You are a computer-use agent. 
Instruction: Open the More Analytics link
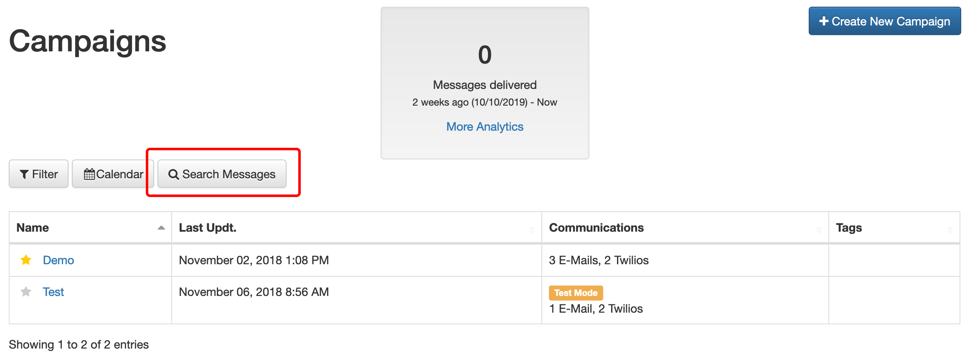tap(485, 126)
